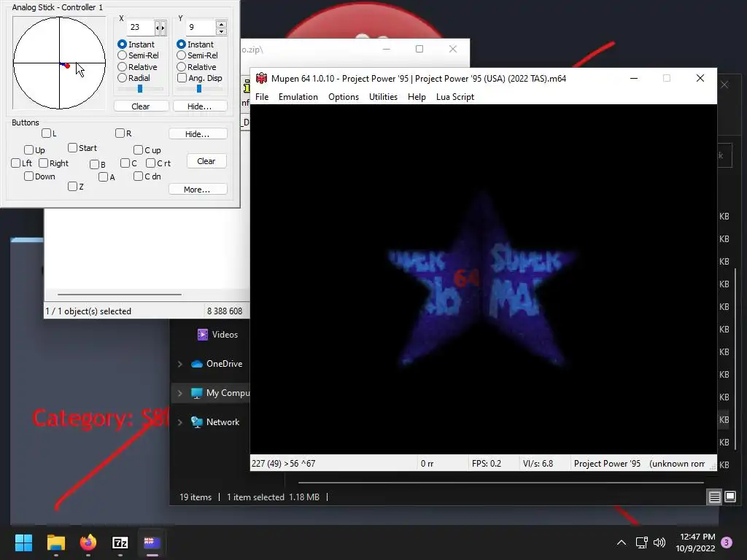Click the Mupen 64 window icon
Viewport: 747px width, 560px height.
(262, 78)
